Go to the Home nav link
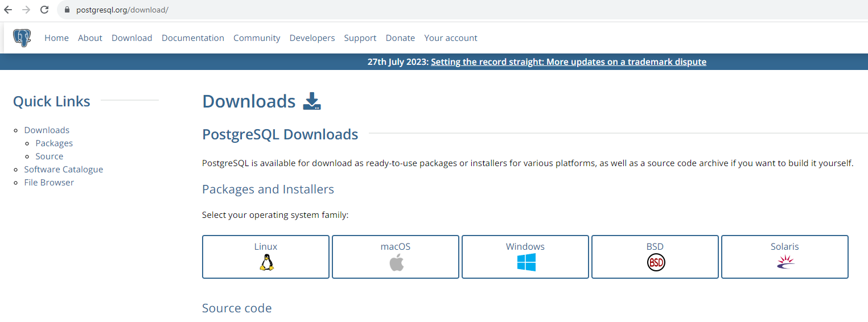 (x=56, y=38)
